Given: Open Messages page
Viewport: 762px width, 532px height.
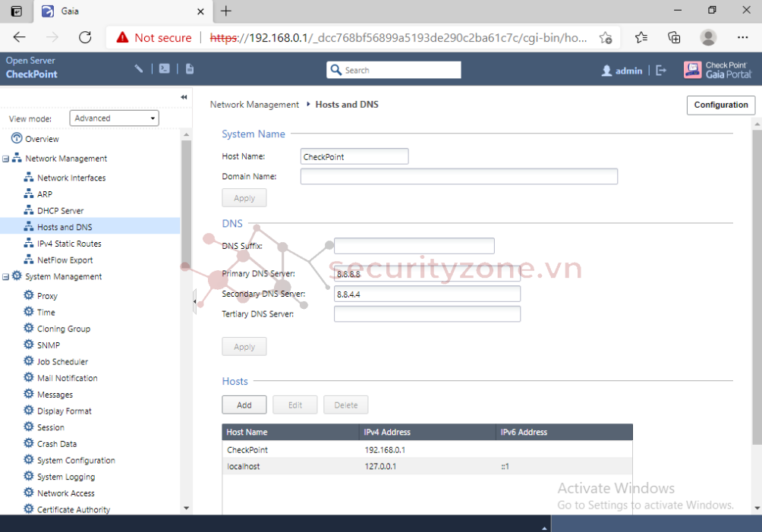Looking at the screenshot, I should pyautogui.click(x=55, y=395).
